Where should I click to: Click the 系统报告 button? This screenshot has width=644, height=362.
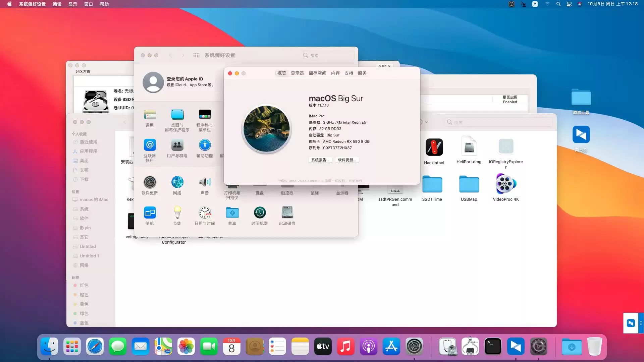tap(320, 160)
